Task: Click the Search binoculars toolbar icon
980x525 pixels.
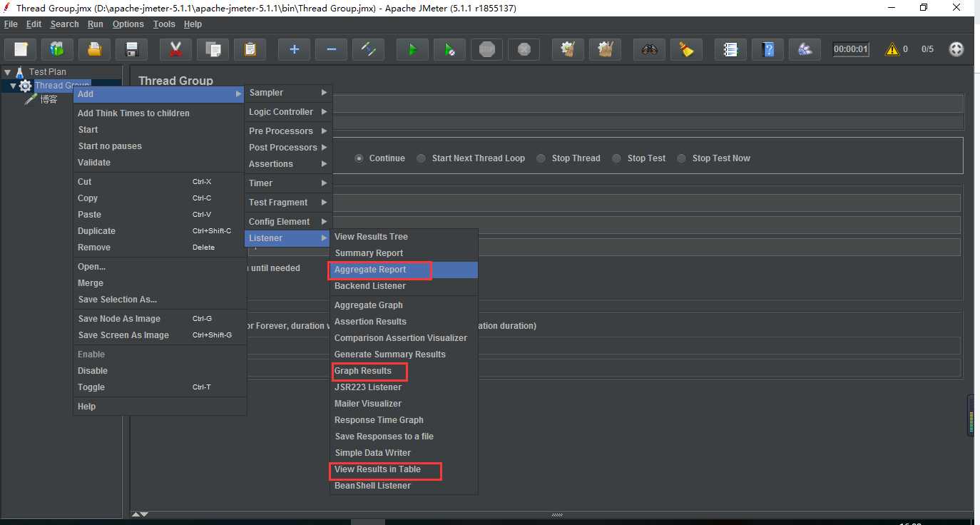Action: click(649, 49)
